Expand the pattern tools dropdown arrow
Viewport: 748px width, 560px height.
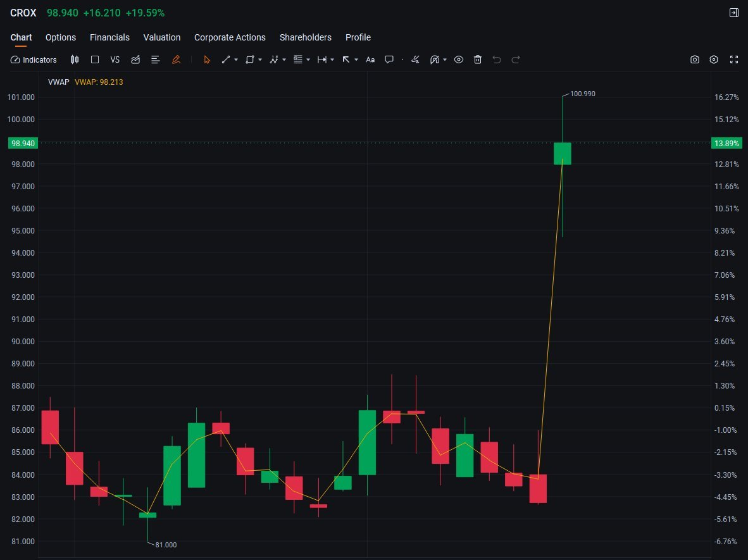tap(284, 59)
